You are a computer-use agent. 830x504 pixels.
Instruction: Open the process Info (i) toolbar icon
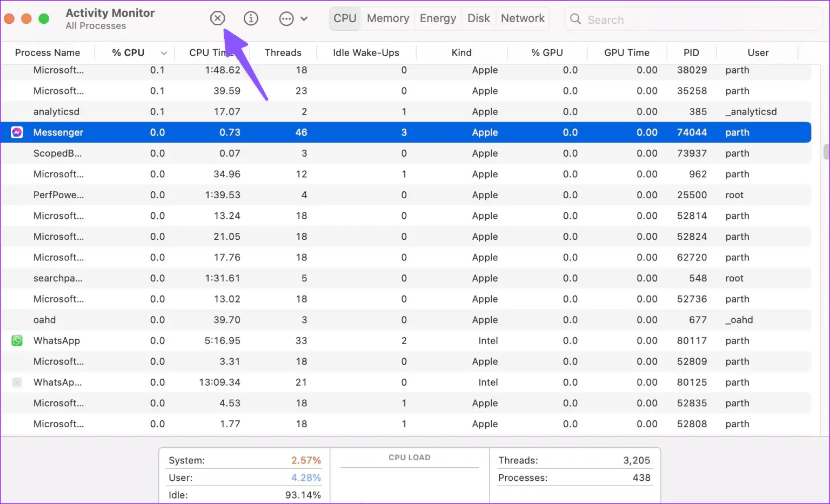251,18
